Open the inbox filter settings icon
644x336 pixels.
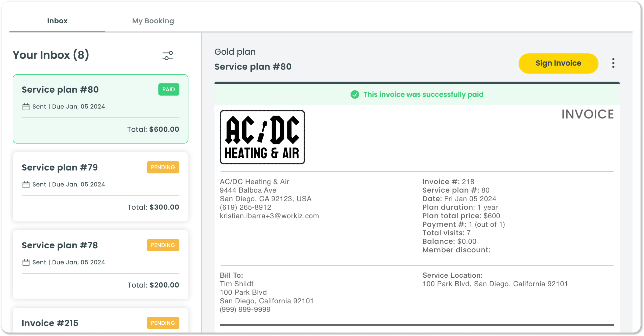167,55
